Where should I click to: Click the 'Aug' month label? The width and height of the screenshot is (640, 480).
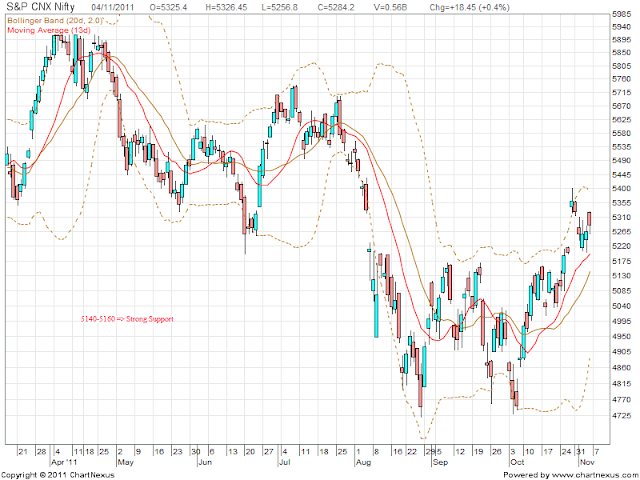363,462
